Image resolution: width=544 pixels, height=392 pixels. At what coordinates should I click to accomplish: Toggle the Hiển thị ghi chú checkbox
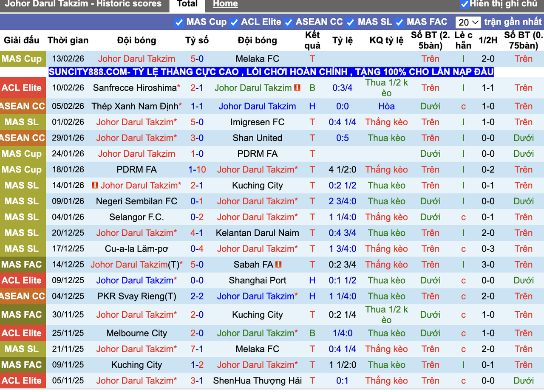click(464, 4)
